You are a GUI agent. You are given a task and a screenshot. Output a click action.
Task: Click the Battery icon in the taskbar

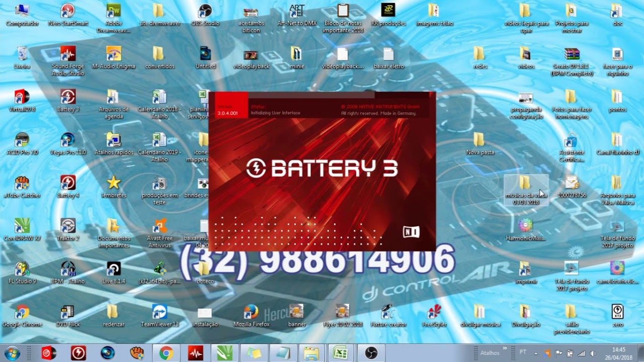78,353
